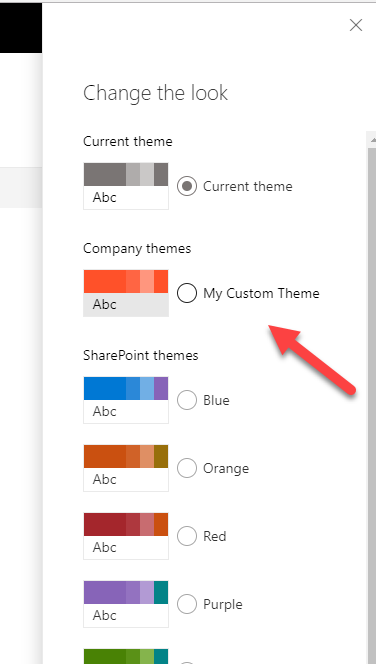Click My Custom Theme orange-red swatch preview
Screen dimensions: 376x664
(126, 293)
